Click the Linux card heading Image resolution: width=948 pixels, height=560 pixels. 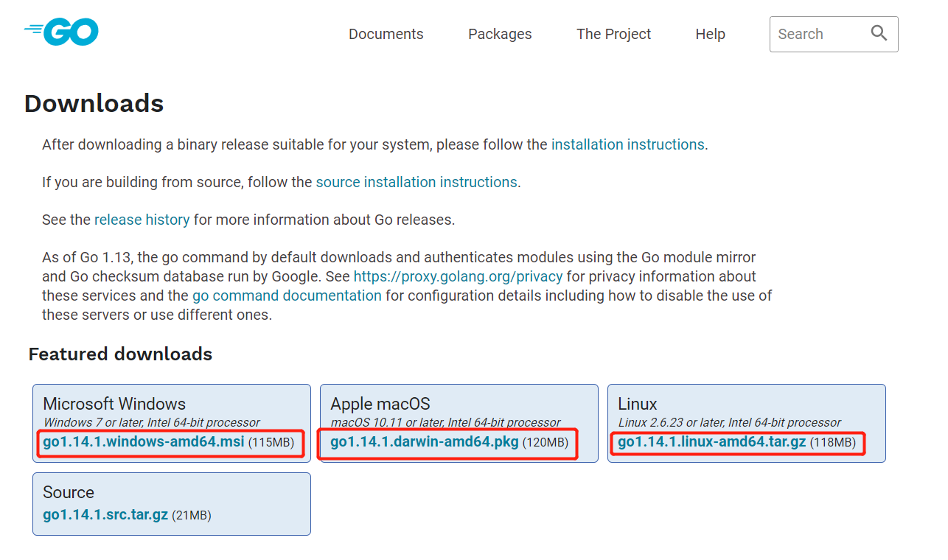pos(638,404)
